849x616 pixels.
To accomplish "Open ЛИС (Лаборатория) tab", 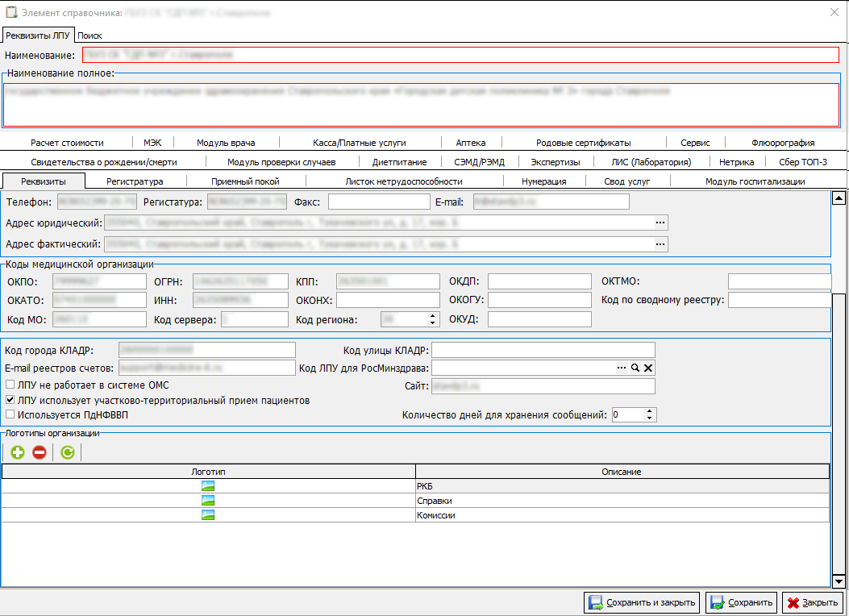I will [x=651, y=162].
